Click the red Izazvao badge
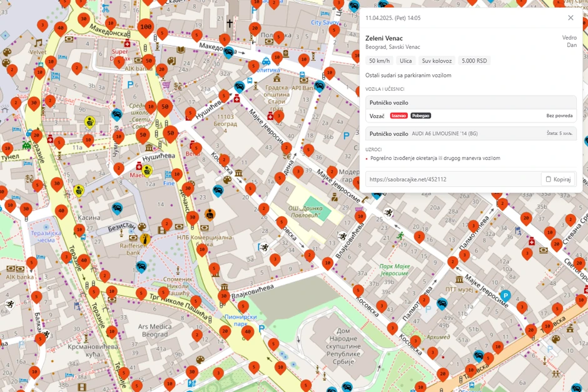Viewport: 588px width, 392px height. tap(398, 116)
